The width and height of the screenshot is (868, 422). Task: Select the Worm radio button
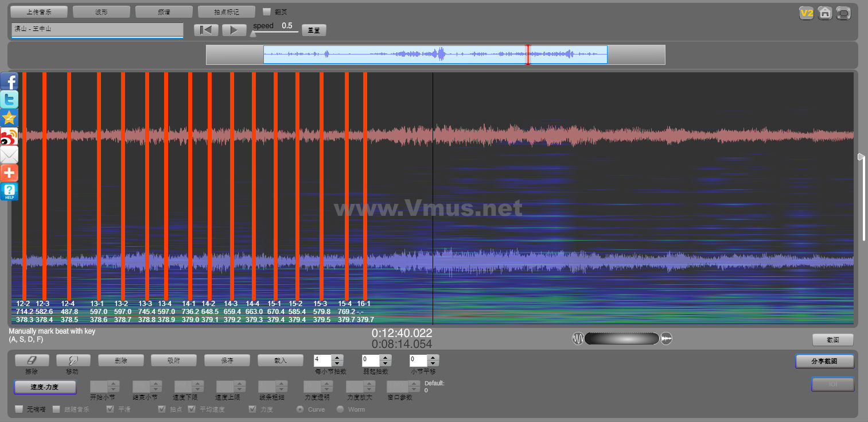click(340, 409)
